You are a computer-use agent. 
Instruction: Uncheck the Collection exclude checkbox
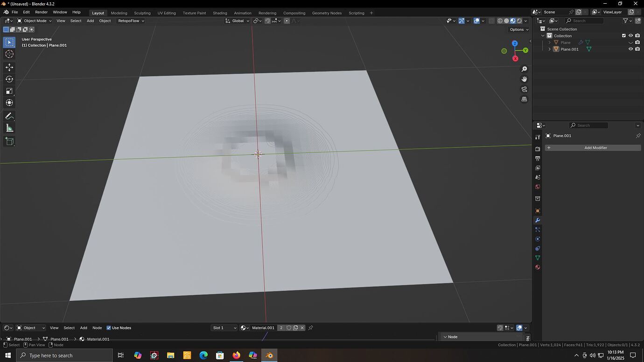624,35
